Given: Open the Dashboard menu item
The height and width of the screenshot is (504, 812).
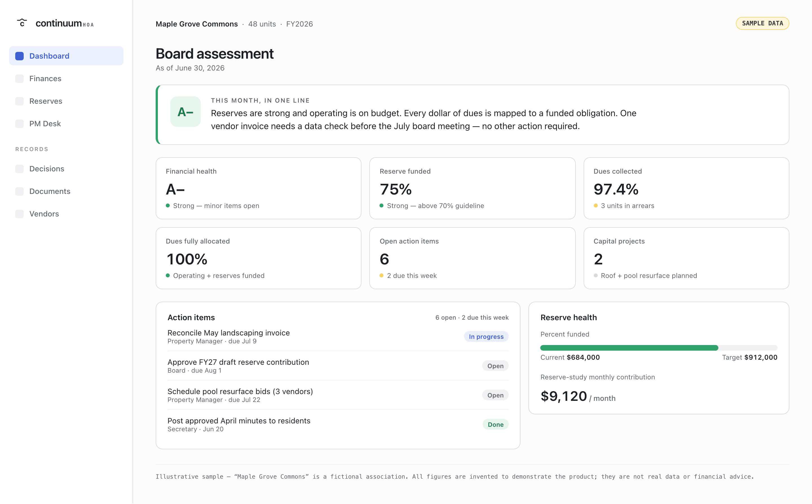Looking at the screenshot, I should pyautogui.click(x=66, y=56).
